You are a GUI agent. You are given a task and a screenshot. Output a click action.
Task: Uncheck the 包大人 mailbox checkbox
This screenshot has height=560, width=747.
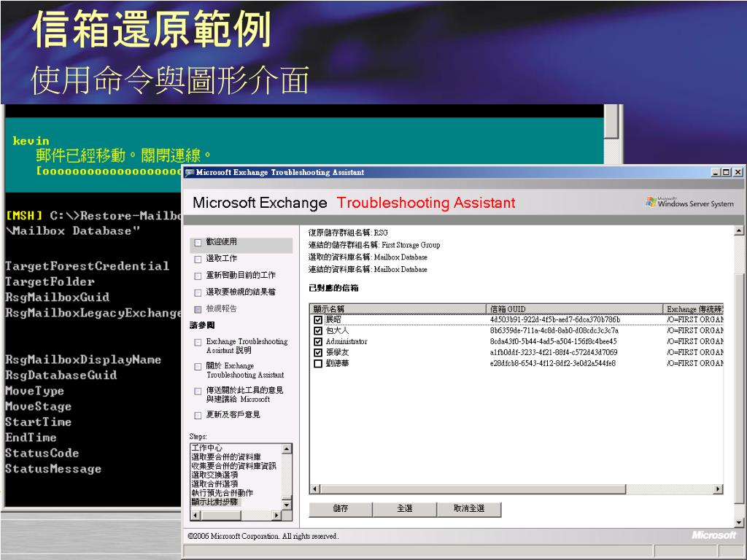318,331
